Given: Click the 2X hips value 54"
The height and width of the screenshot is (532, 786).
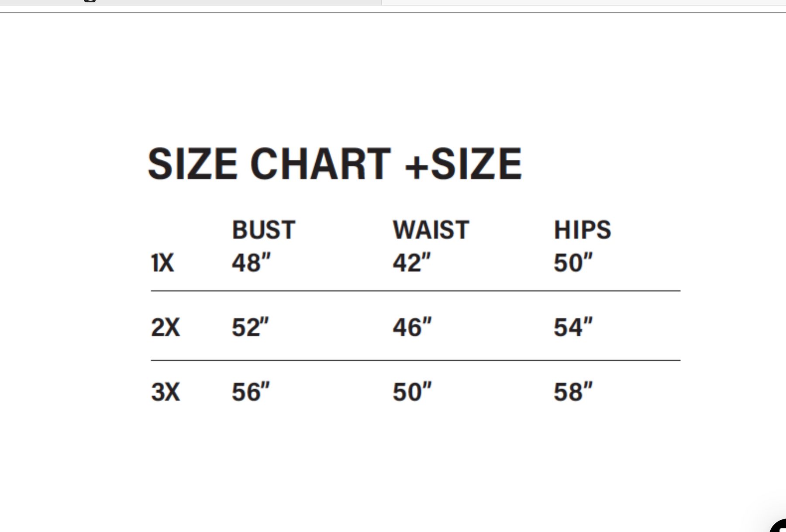Looking at the screenshot, I should pyautogui.click(x=573, y=327).
